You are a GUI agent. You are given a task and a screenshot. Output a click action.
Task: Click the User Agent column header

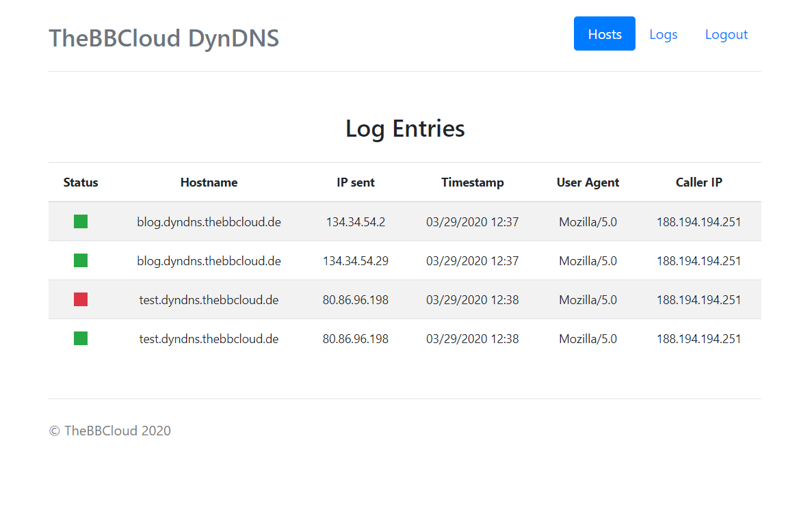click(x=588, y=182)
